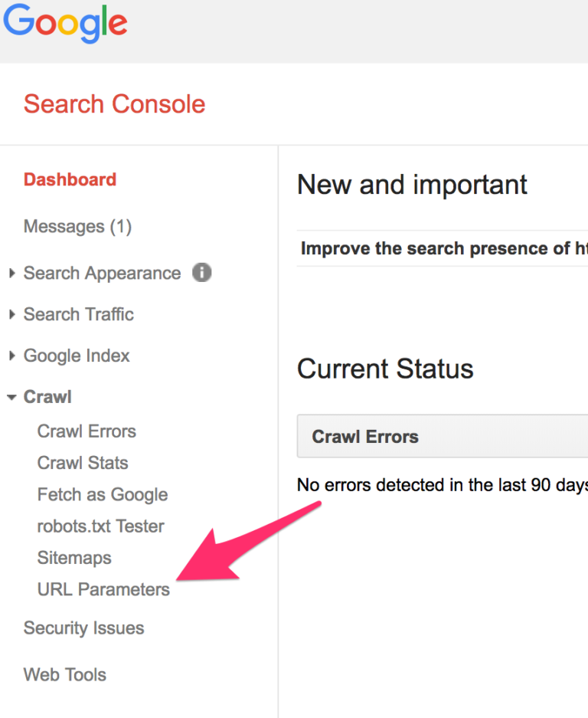
Task: Check Security Issues
Action: coord(83,628)
